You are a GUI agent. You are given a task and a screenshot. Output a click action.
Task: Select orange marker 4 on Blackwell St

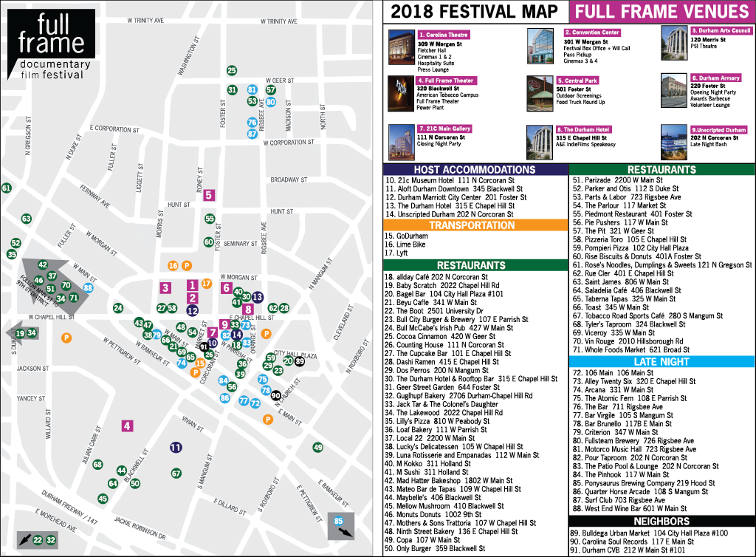[x=127, y=426]
